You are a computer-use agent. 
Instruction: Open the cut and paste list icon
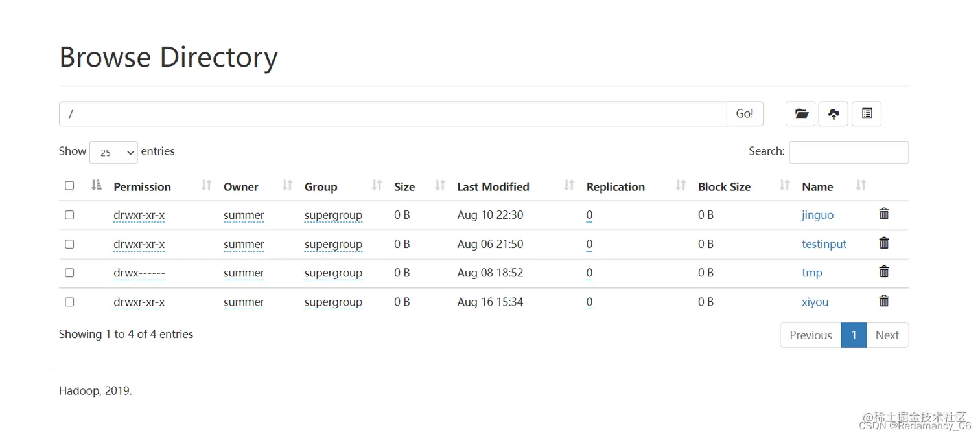(867, 114)
